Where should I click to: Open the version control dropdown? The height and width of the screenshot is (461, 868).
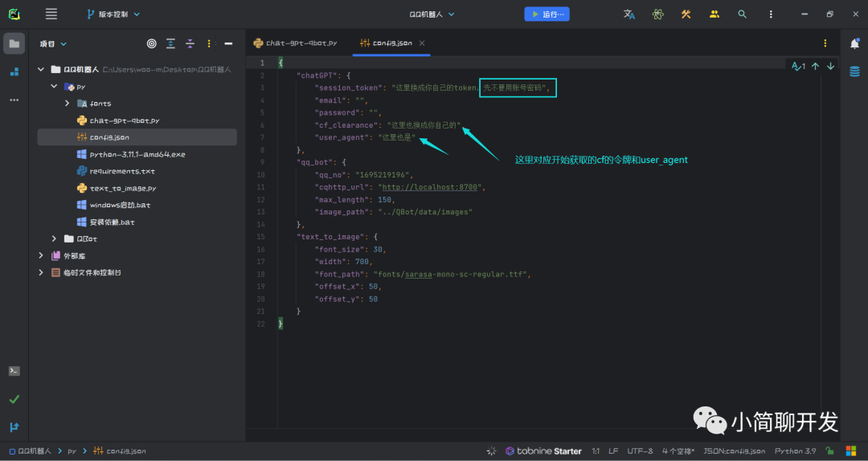[x=113, y=14]
